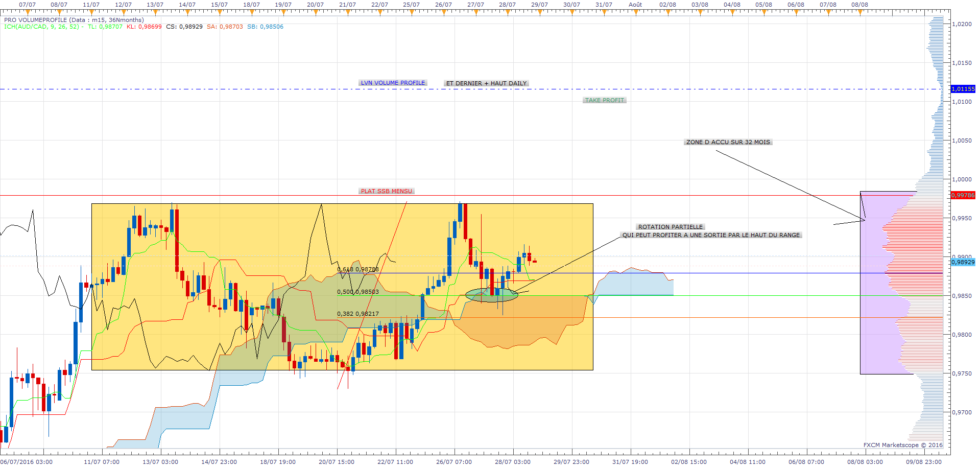Image resolution: width=980 pixels, height=468 pixels.
Task: Click the 0,382 0,98217 Fibonacci label
Action: click(x=358, y=314)
